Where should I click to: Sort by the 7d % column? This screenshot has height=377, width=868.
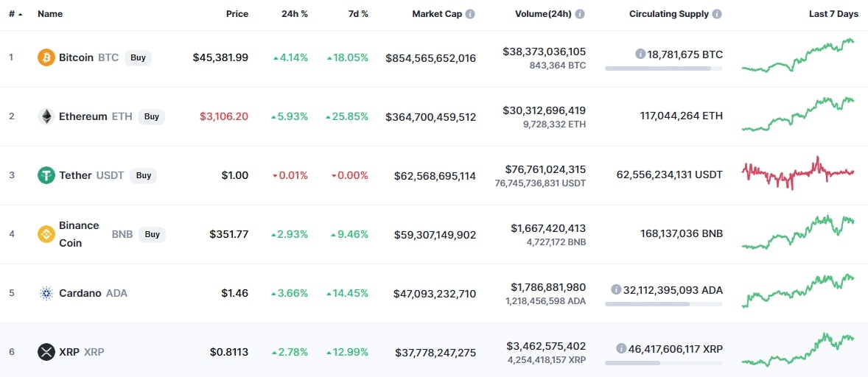click(357, 14)
